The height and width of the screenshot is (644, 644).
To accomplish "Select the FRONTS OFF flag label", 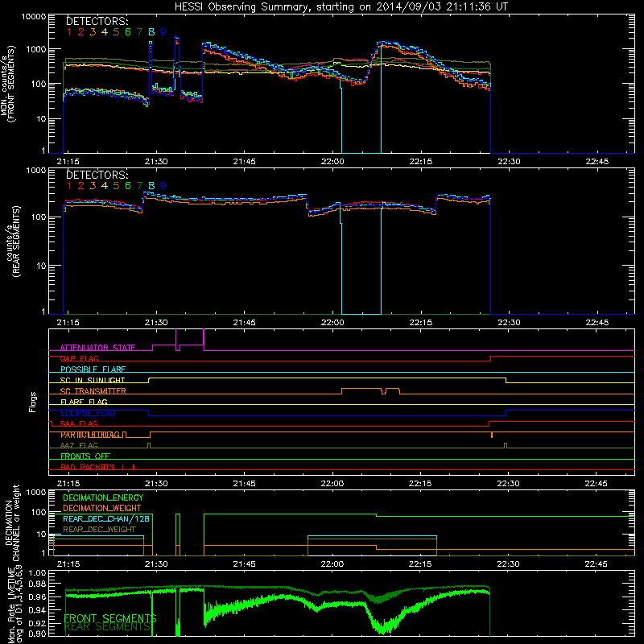I will (x=85, y=456).
